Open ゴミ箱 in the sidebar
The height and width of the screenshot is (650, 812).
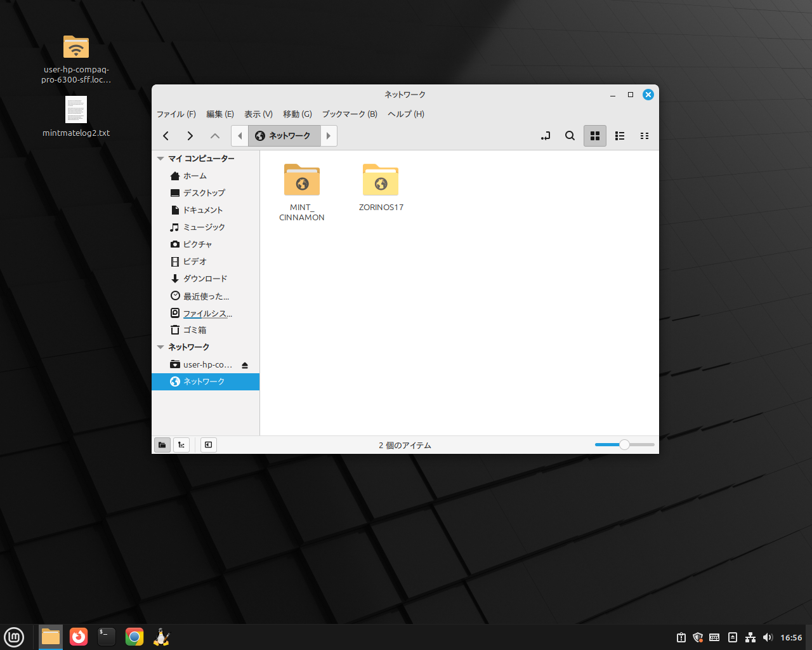195,330
